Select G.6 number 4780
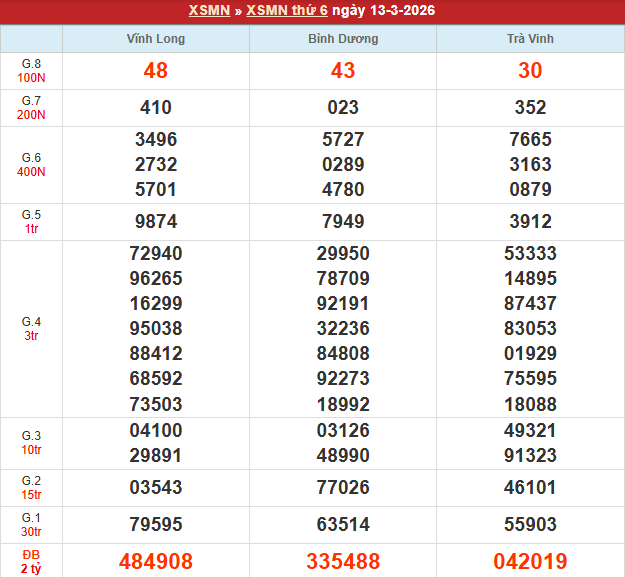 tap(343, 189)
